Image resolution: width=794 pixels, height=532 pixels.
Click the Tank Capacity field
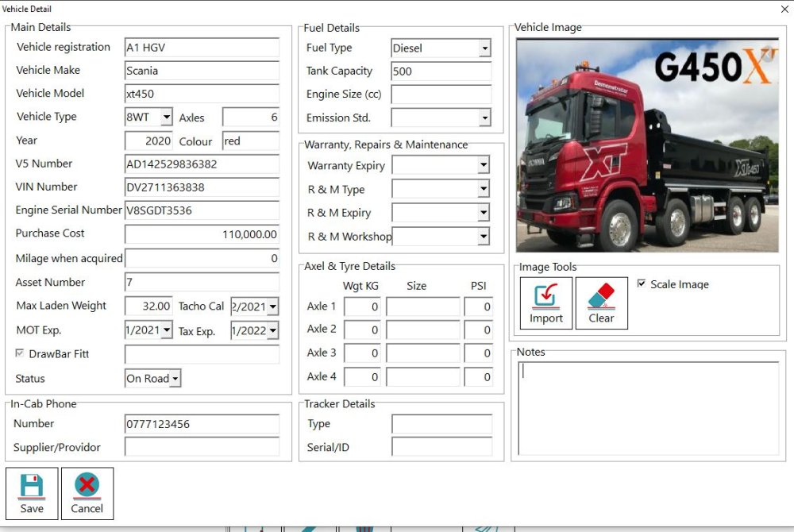pos(441,71)
